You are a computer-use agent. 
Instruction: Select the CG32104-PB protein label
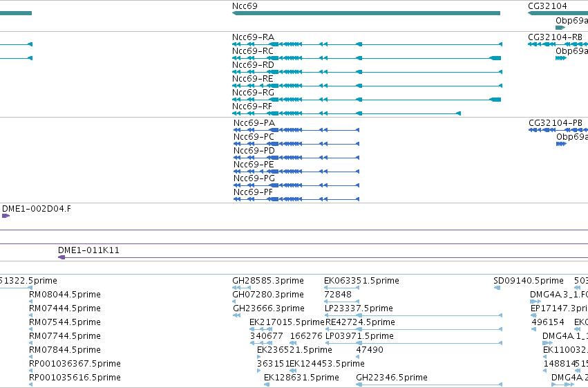[x=556, y=123]
